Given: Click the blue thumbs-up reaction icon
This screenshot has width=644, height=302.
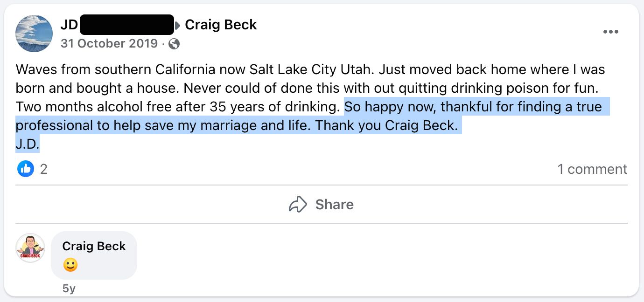Looking at the screenshot, I should click(26, 169).
